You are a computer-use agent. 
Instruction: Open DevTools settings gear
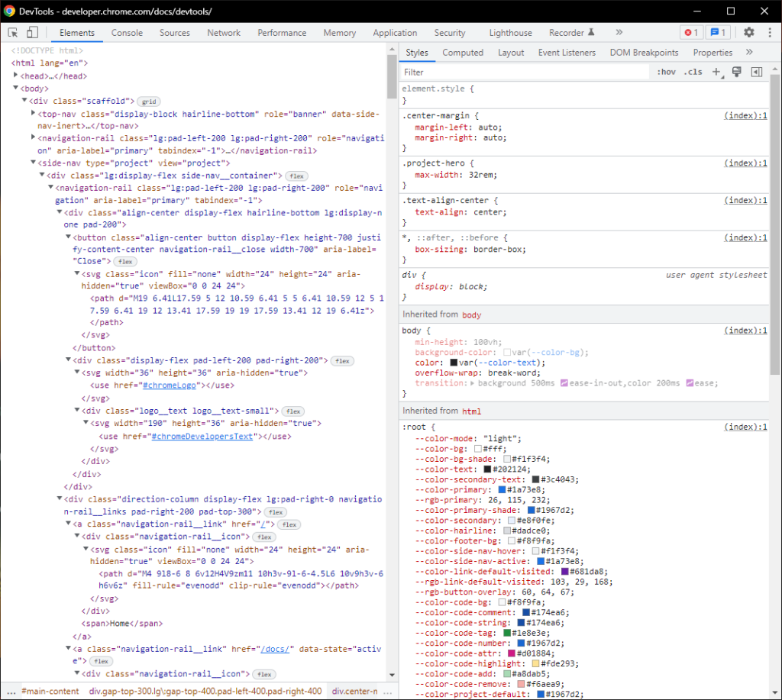pos(749,32)
